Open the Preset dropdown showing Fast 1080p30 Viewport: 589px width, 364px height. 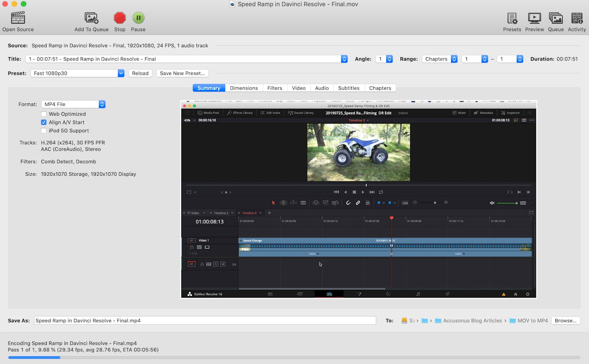tap(77, 73)
